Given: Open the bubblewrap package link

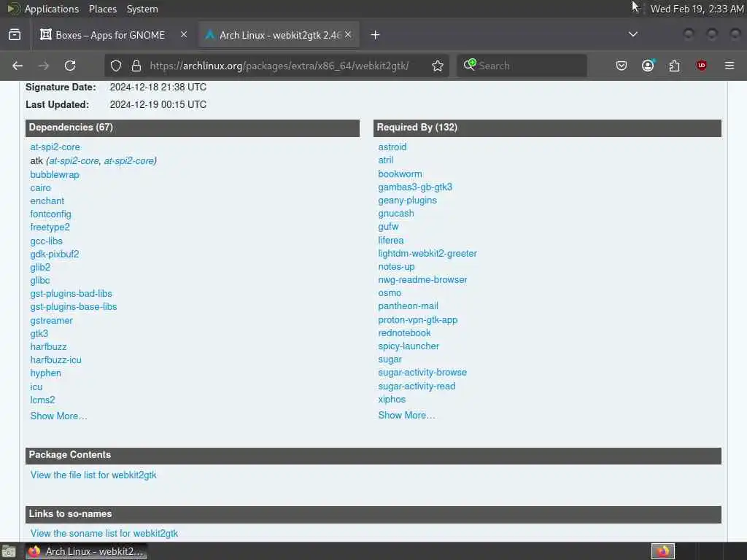Looking at the screenshot, I should [54, 175].
